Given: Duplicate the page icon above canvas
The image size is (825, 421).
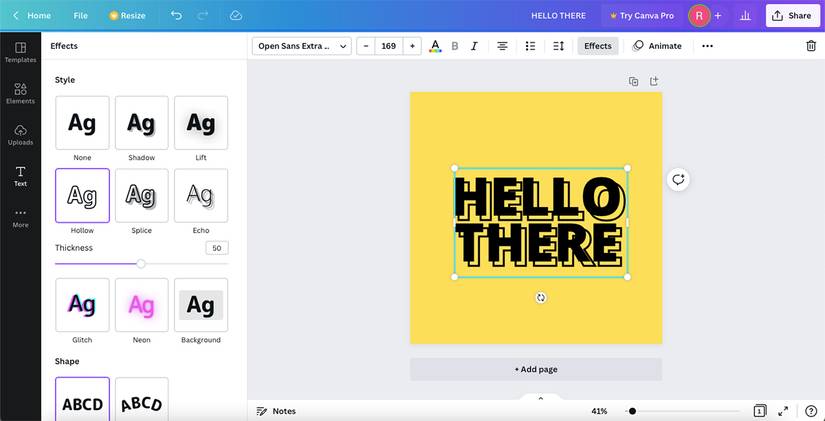Looking at the screenshot, I should [633, 81].
